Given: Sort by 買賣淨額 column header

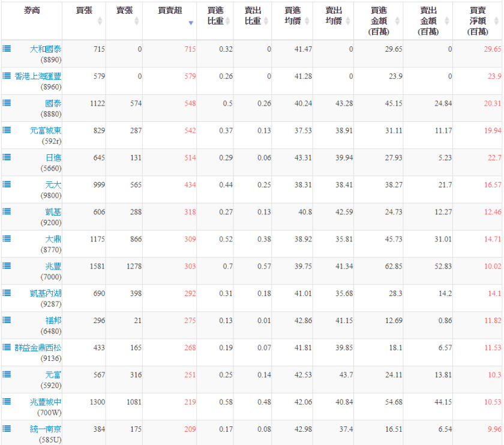Looking at the screenshot, I should coord(478,20).
